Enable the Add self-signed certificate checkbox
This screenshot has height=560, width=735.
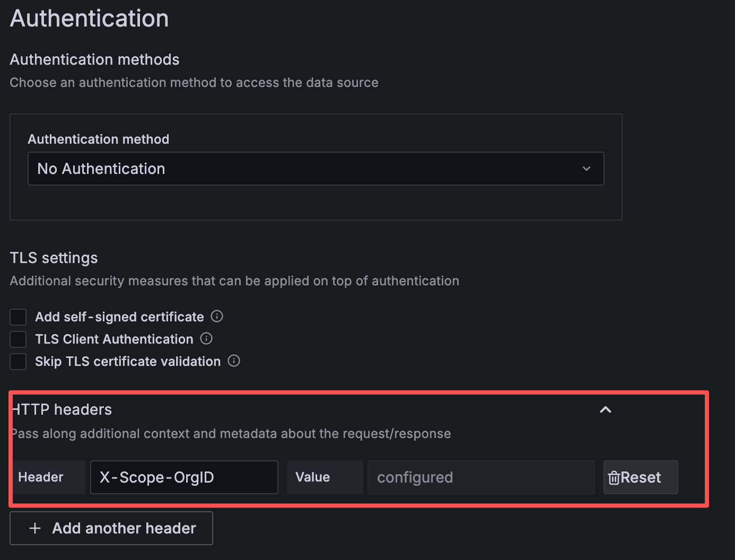point(18,317)
